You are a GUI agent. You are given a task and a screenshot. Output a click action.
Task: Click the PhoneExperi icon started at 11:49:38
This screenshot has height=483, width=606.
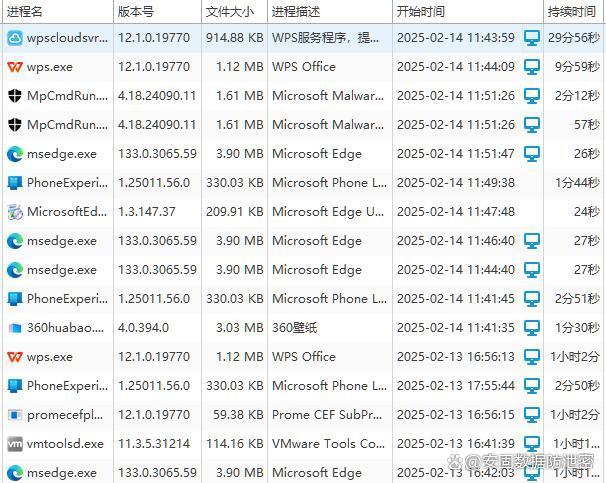(x=15, y=183)
